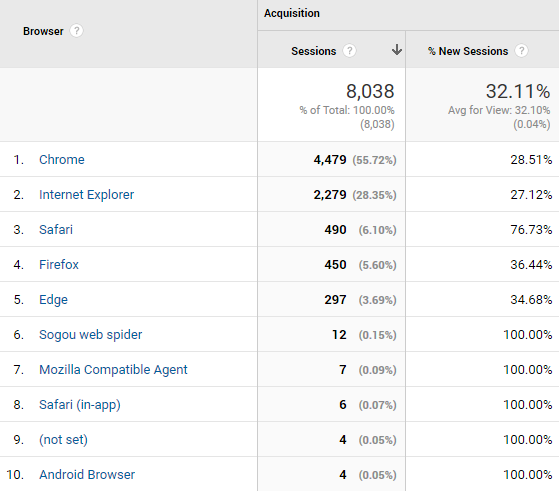Open the Edge browser link
Screen dimensions: 559x491
tap(53, 300)
